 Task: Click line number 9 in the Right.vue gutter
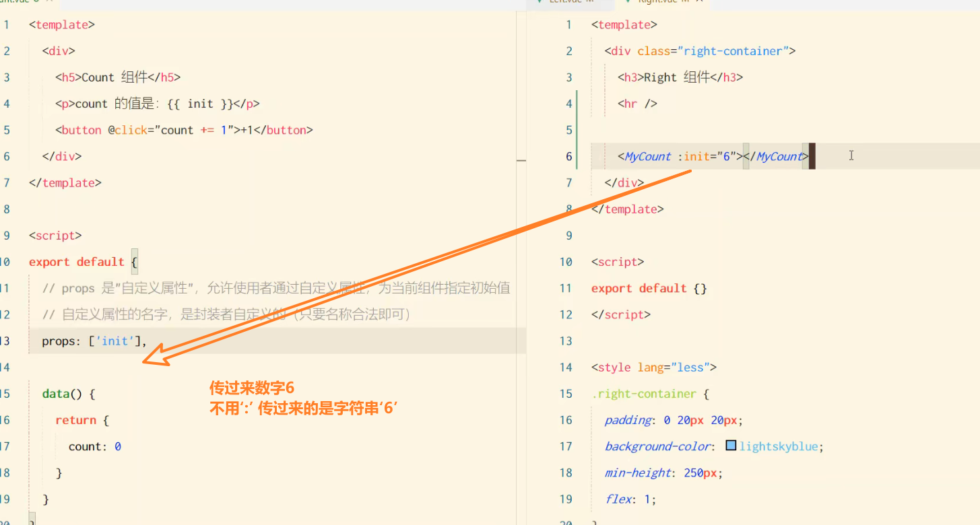[x=568, y=236]
